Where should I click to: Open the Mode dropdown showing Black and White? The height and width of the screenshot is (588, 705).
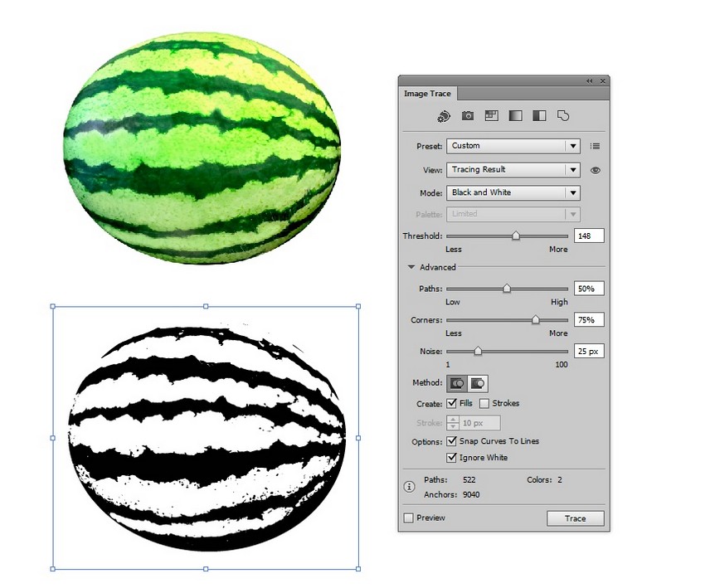click(513, 193)
